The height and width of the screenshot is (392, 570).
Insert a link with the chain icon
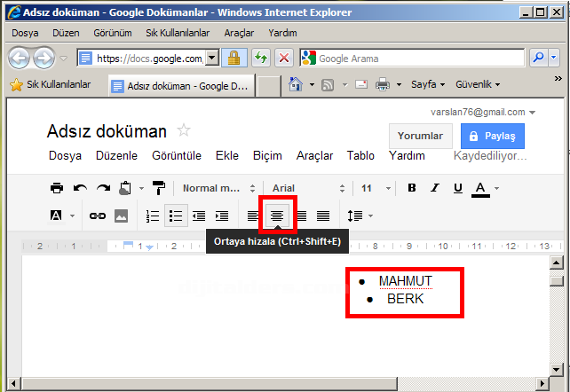point(98,216)
